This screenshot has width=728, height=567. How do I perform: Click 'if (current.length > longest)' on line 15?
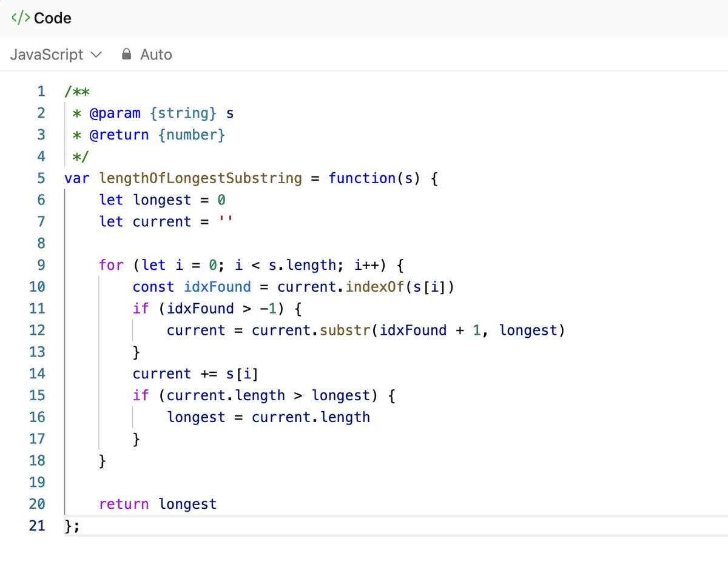[255, 395]
